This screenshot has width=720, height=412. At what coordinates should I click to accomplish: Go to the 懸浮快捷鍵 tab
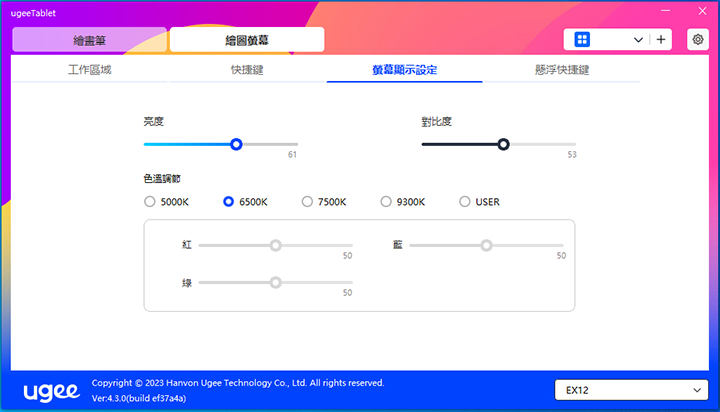point(562,70)
